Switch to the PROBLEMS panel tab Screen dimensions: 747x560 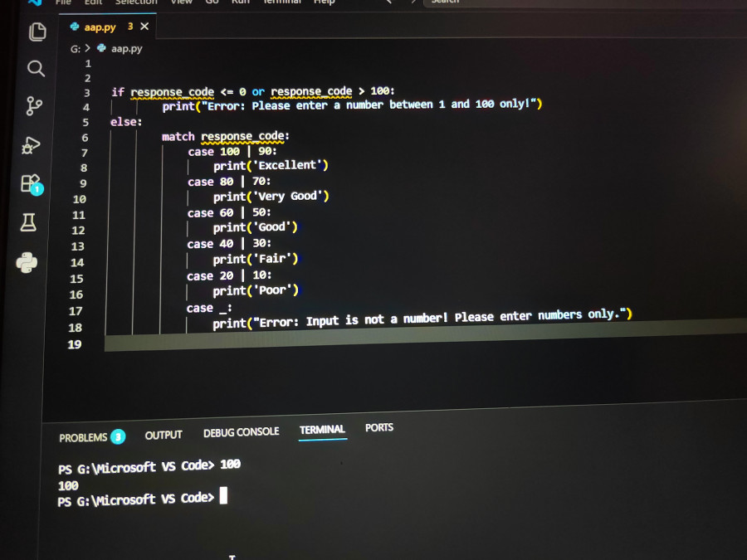coord(91,437)
